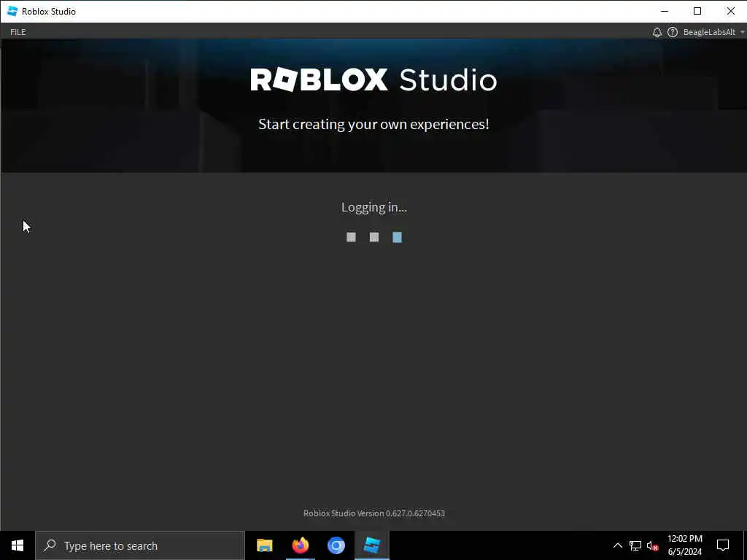The height and width of the screenshot is (560, 747).
Task: Open the notifications bell icon
Action: 657,32
